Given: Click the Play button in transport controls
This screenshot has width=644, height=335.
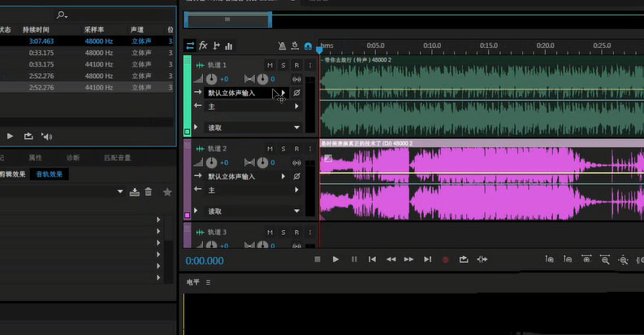Looking at the screenshot, I should pyautogui.click(x=335, y=259).
